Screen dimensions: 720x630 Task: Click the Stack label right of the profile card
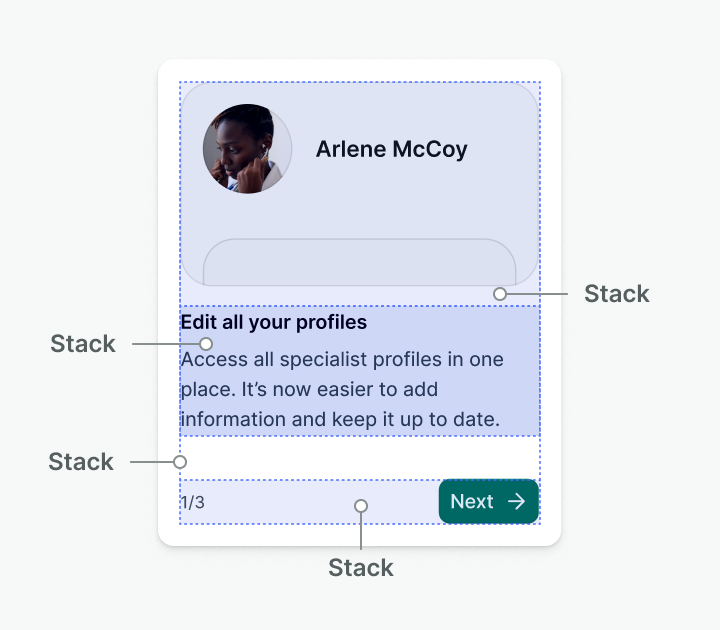[616, 294]
